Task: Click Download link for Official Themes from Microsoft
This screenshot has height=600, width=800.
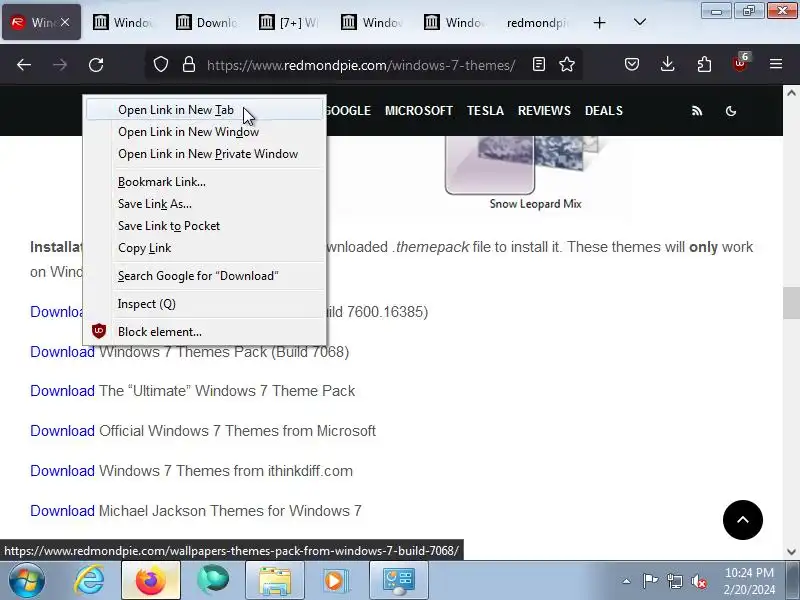Action: point(62,431)
